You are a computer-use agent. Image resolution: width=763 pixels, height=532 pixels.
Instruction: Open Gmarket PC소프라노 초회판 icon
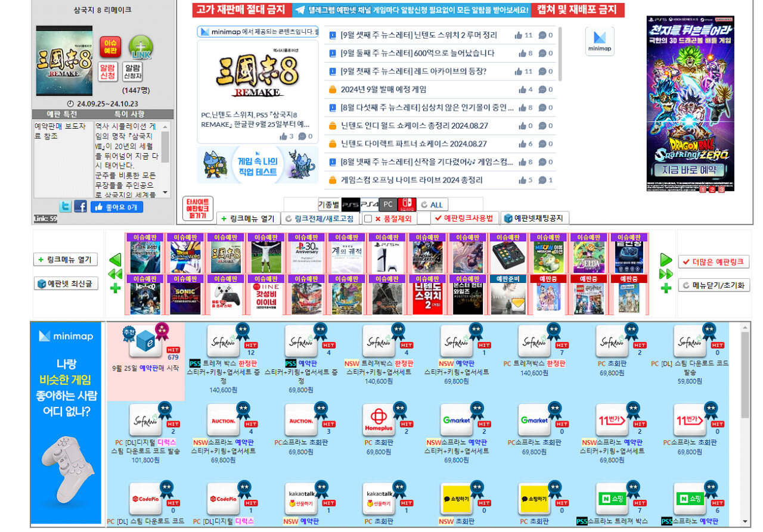(x=534, y=420)
